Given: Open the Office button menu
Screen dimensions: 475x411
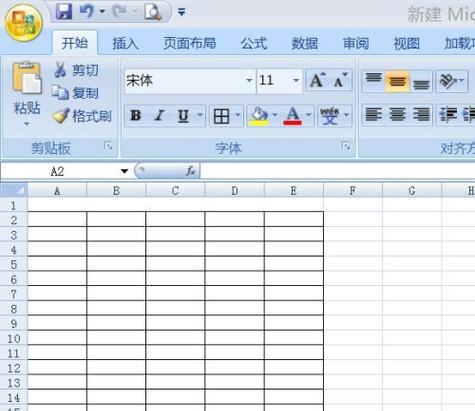Looking at the screenshot, I should [24, 23].
